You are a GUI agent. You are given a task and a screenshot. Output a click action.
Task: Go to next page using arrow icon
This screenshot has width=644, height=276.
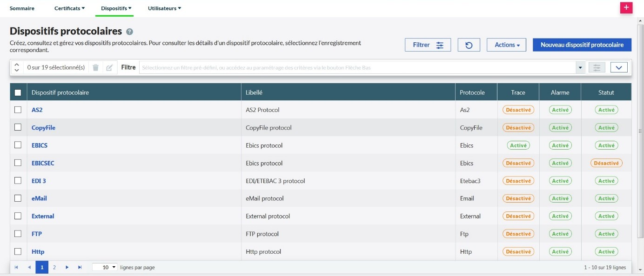67,267
